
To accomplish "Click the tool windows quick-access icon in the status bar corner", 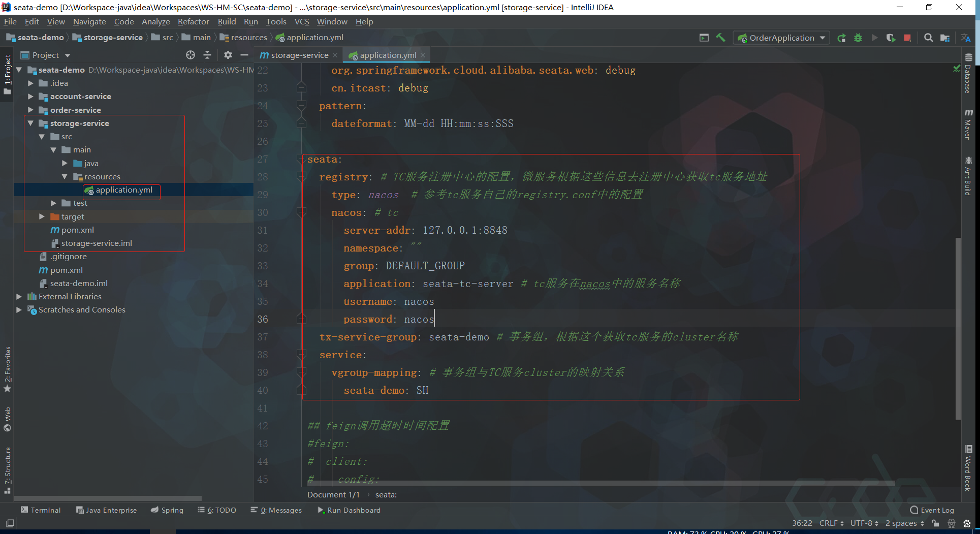I will (x=10, y=523).
